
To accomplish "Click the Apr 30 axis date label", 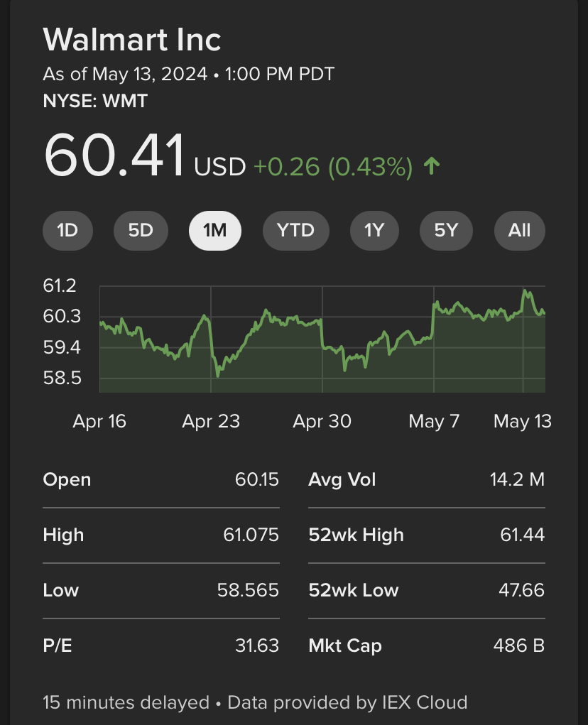I will coord(322,421).
